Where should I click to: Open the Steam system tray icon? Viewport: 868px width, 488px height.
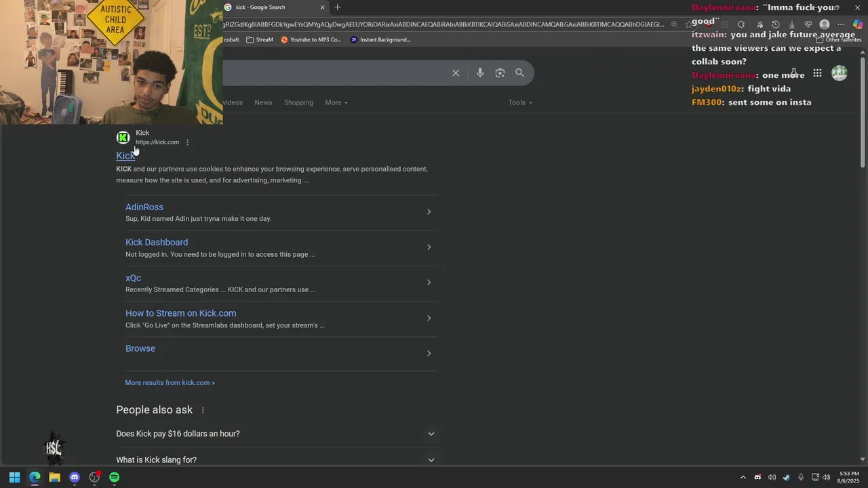click(x=787, y=477)
